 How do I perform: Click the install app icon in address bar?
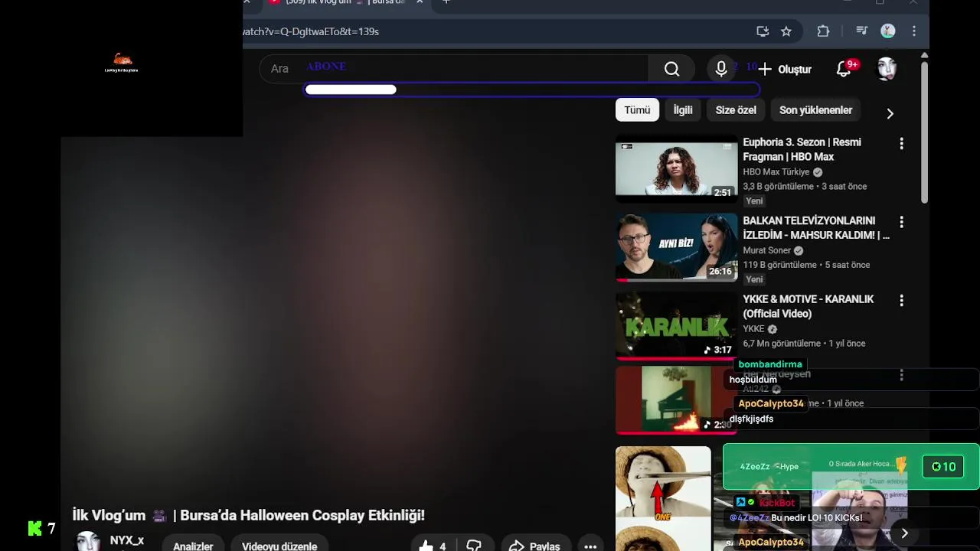tap(763, 31)
